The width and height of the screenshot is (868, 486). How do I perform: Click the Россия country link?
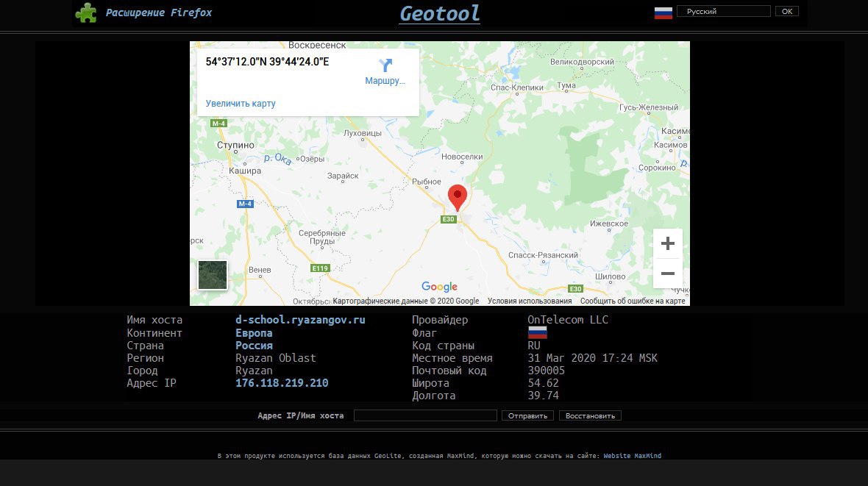pyautogui.click(x=254, y=346)
